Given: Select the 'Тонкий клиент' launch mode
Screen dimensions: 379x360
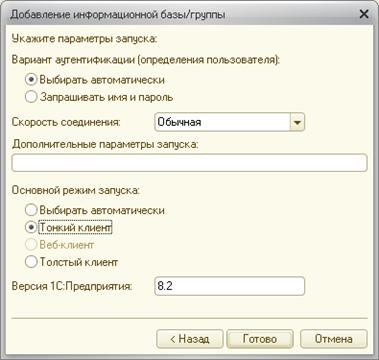Looking at the screenshot, I should (31, 228).
